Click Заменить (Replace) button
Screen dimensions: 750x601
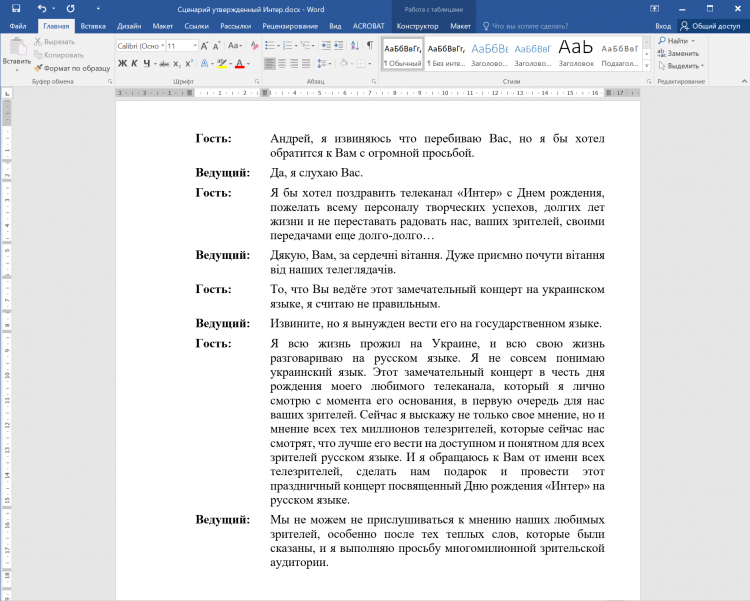point(683,53)
